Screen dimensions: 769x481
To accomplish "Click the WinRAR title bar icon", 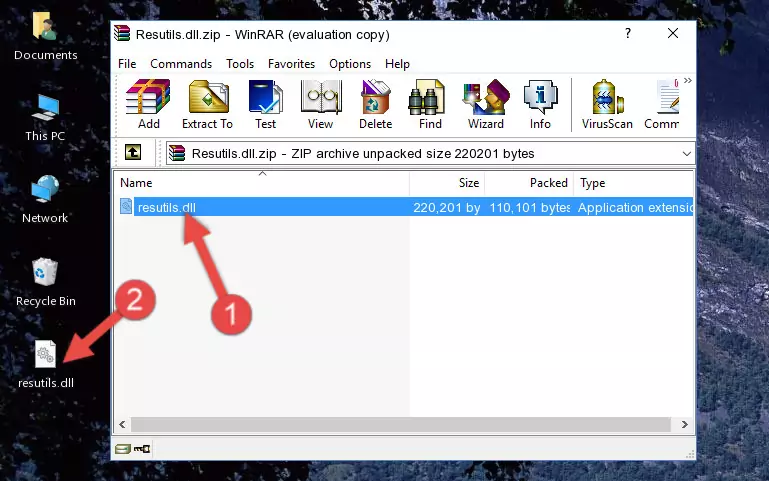I will point(122,33).
